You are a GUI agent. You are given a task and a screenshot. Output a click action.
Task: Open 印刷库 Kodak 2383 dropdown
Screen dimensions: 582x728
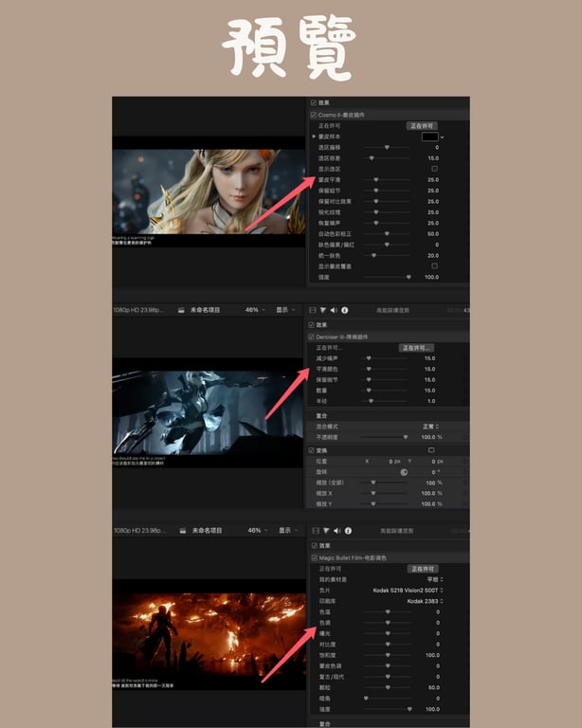425,601
